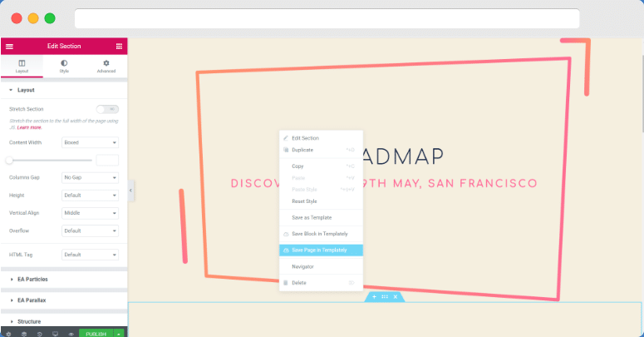The width and height of the screenshot is (644, 337).
Task: Open the Height dropdown
Action: pyautogui.click(x=90, y=195)
